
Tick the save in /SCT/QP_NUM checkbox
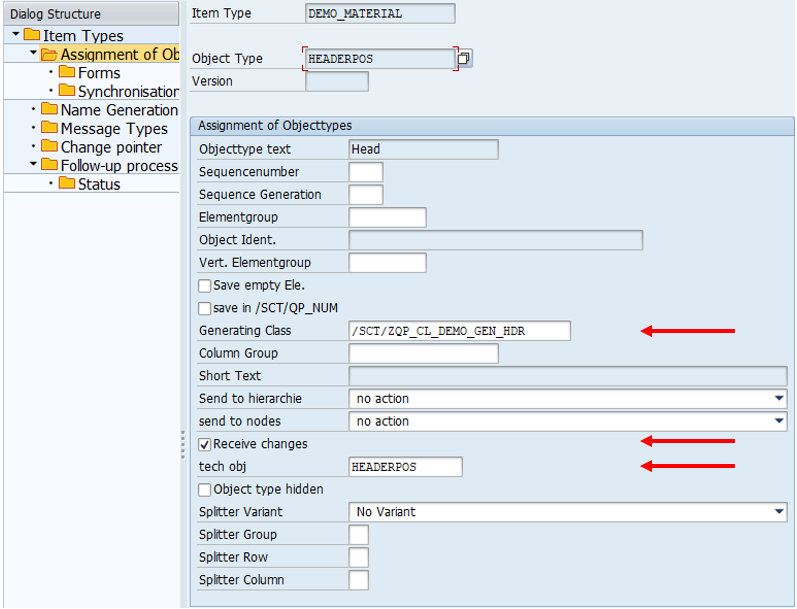click(205, 308)
